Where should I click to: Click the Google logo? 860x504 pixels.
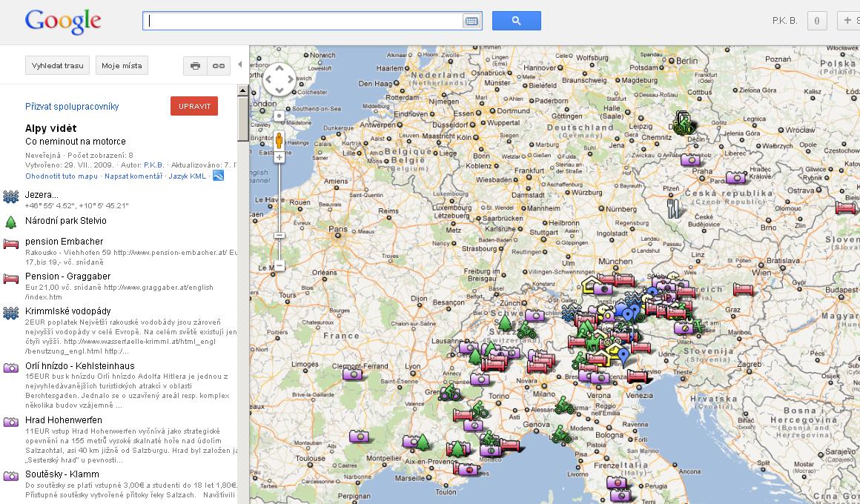pyautogui.click(x=63, y=21)
